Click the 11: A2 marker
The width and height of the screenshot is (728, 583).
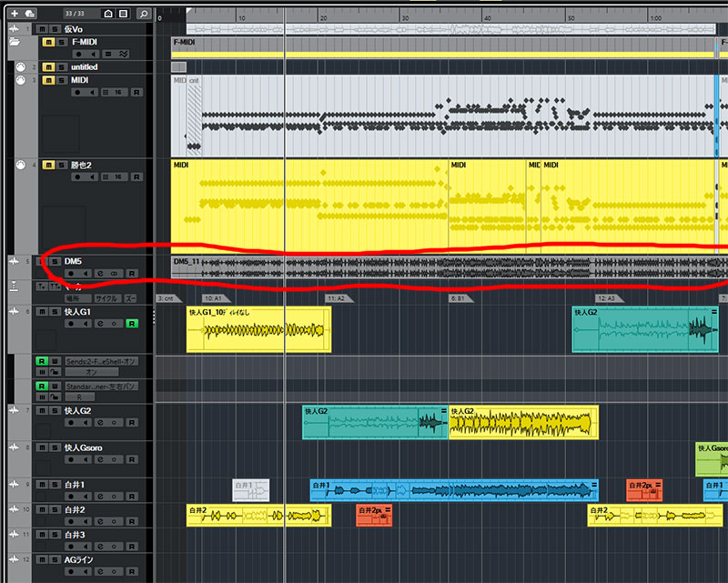338,298
